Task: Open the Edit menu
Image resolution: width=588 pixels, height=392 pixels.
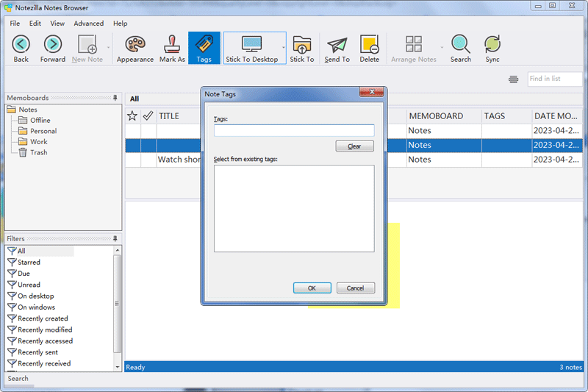Action: pyautogui.click(x=35, y=24)
